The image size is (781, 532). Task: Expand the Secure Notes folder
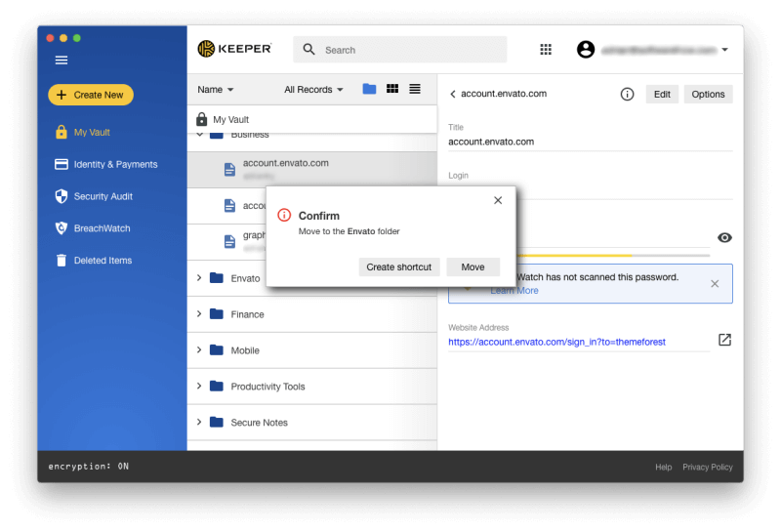coord(199,422)
